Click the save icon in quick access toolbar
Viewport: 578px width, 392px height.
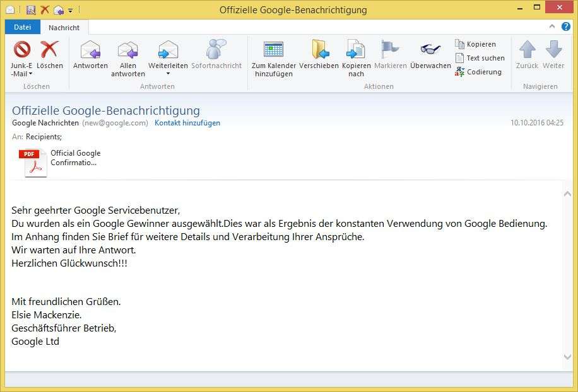[31, 10]
